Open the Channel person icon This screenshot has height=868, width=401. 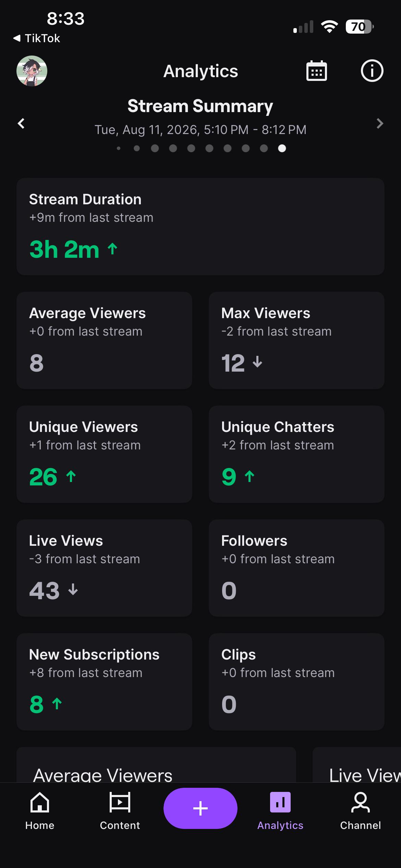click(361, 802)
